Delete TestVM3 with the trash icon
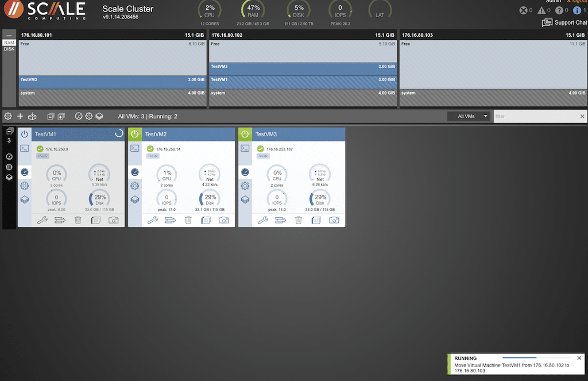This screenshot has width=588, height=381. pos(299,220)
